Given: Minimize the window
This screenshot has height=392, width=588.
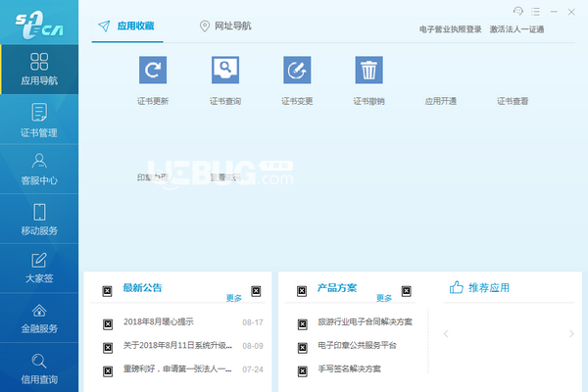Looking at the screenshot, I should click(x=554, y=12).
